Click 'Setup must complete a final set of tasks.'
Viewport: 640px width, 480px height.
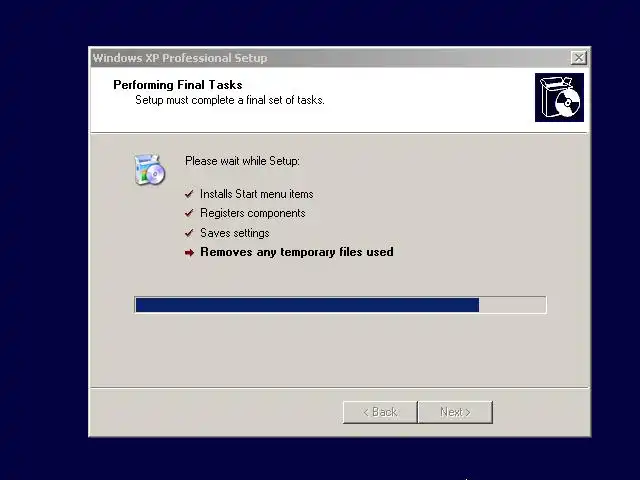pos(230,100)
